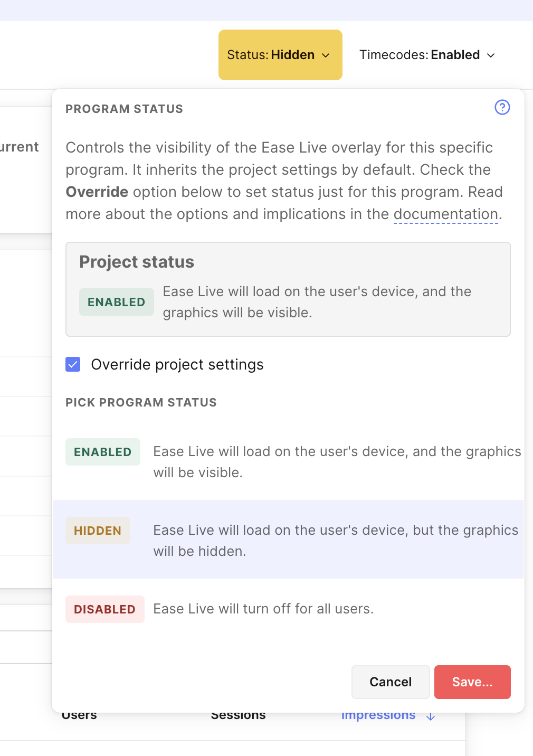The height and width of the screenshot is (756, 533).
Task: Open the Timecodes: Enabled dropdown
Action: [427, 55]
